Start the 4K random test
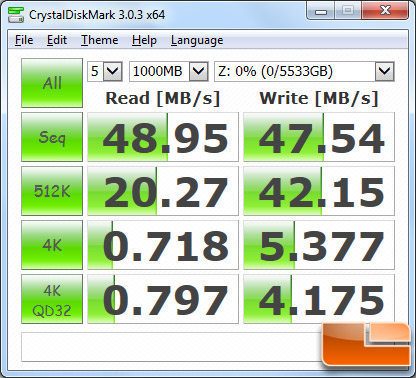The height and width of the screenshot is (378, 416). click(52, 245)
